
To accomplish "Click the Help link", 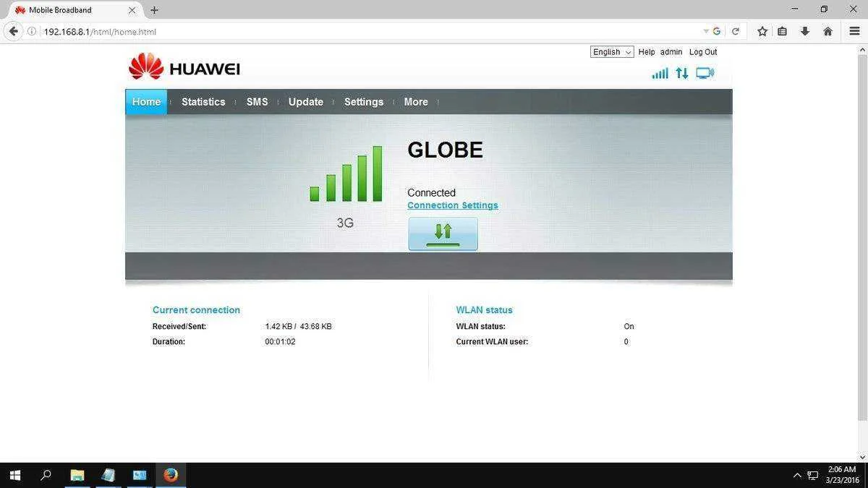I will coord(647,52).
